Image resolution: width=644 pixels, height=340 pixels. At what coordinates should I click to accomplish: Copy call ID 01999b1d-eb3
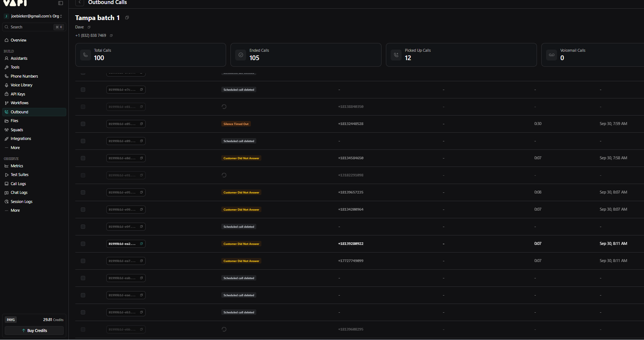141,312
